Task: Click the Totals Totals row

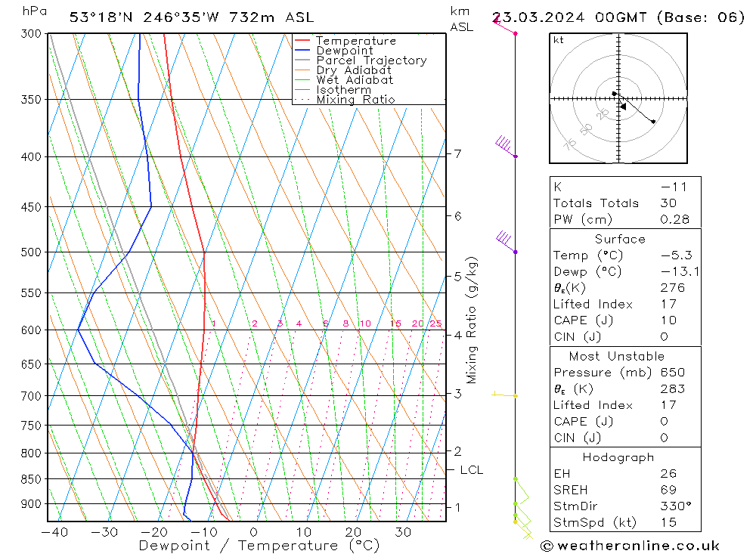Action: pos(625,203)
